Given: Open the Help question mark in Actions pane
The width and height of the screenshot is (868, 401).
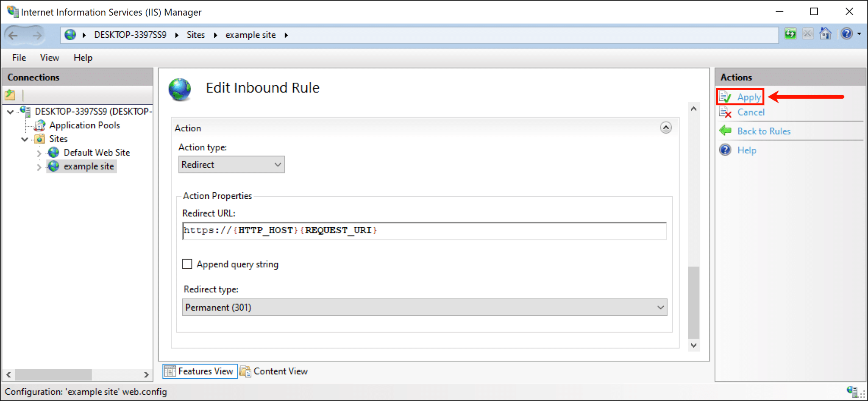Looking at the screenshot, I should tap(726, 150).
